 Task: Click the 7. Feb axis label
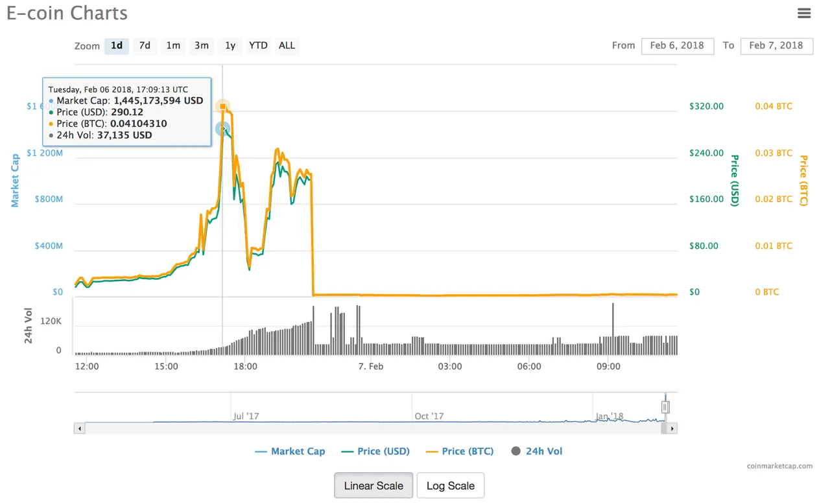tap(371, 366)
